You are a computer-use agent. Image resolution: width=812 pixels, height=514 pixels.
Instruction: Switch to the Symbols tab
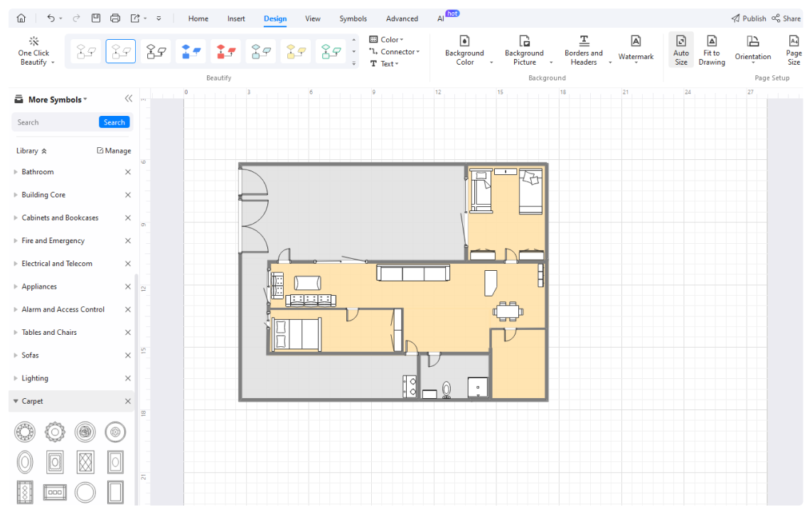353,18
